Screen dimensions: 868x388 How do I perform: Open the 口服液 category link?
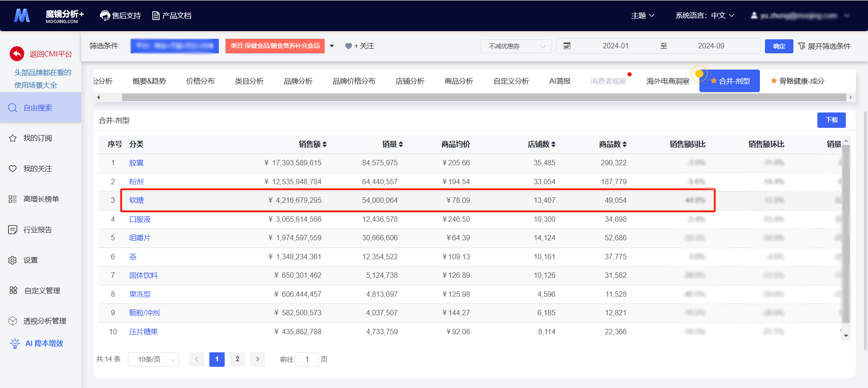click(x=140, y=220)
